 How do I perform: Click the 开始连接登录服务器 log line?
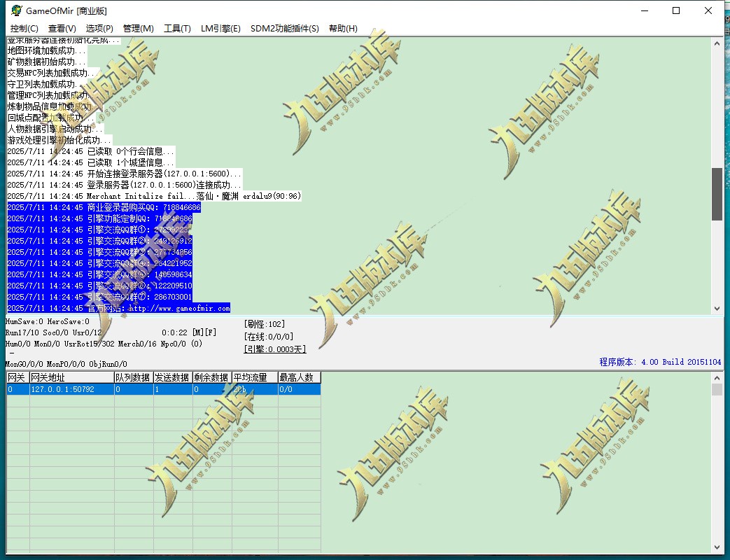coord(125,174)
